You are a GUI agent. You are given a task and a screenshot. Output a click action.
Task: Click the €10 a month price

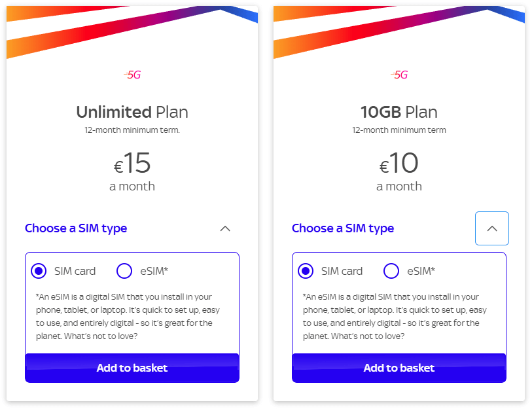(x=399, y=171)
